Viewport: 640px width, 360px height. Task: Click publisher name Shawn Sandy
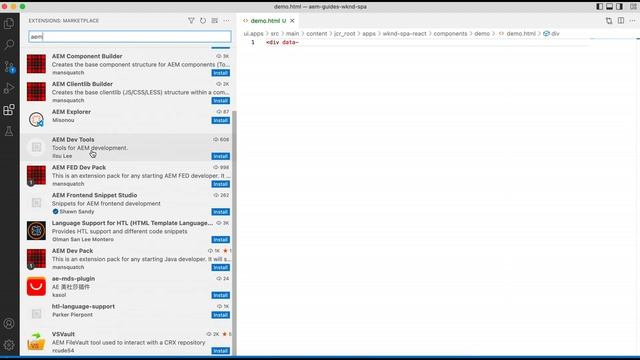[x=77, y=211]
